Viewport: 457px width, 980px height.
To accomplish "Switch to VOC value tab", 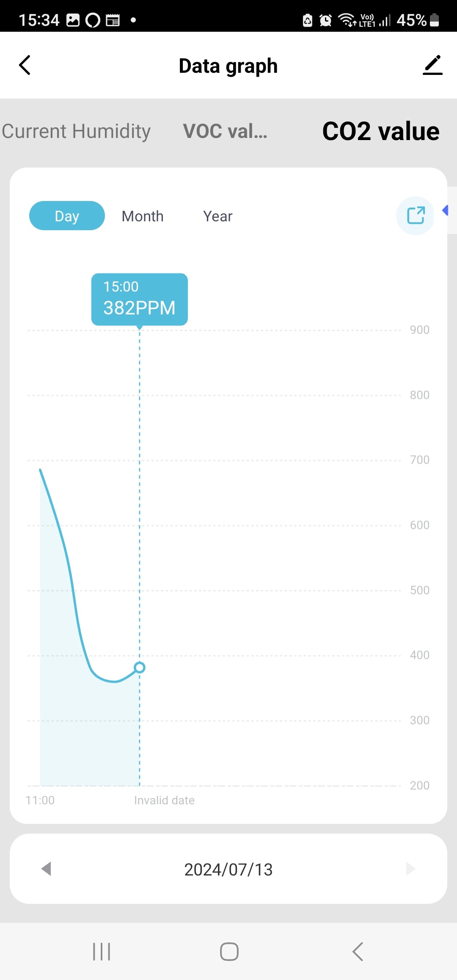I will 225,131.
